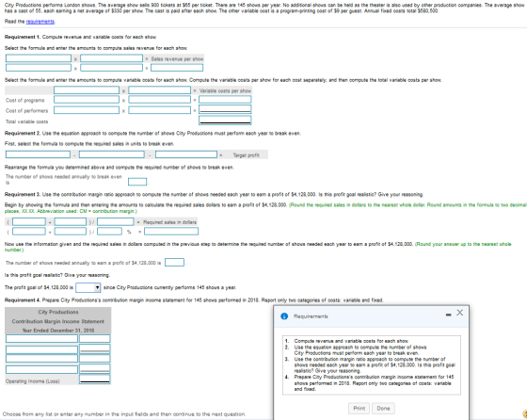Select first sales revenue formula field
This screenshot has width=527, height=420.
[x=39, y=58]
